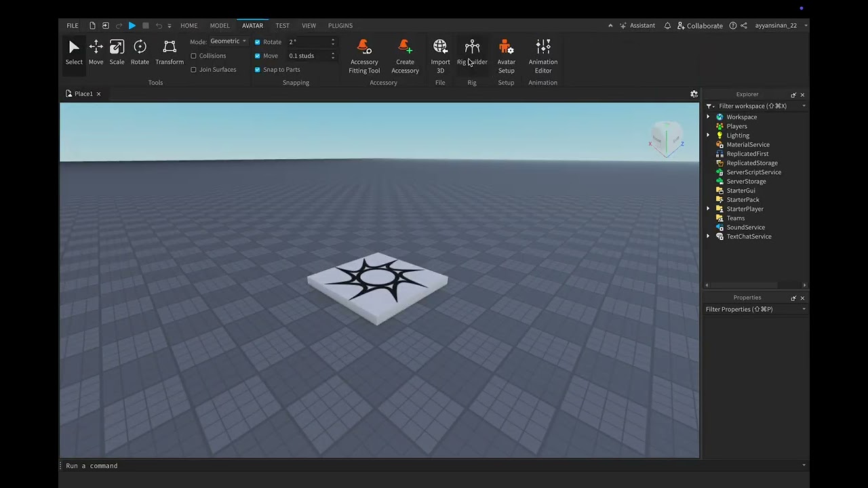The image size is (868, 488).
Task: Launch Avatar Setup
Action: point(507,54)
